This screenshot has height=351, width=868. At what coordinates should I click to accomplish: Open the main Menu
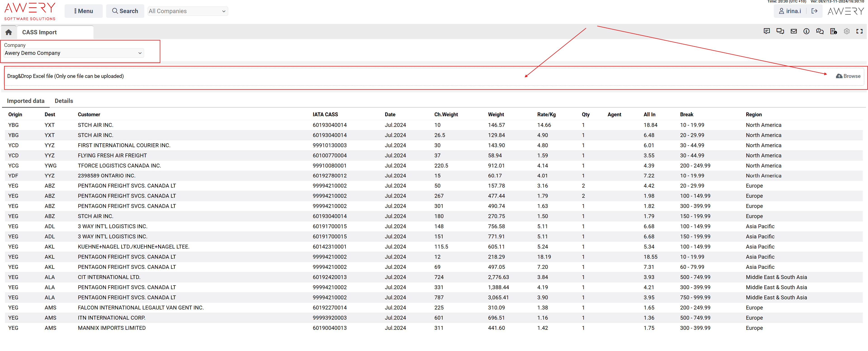(x=83, y=11)
